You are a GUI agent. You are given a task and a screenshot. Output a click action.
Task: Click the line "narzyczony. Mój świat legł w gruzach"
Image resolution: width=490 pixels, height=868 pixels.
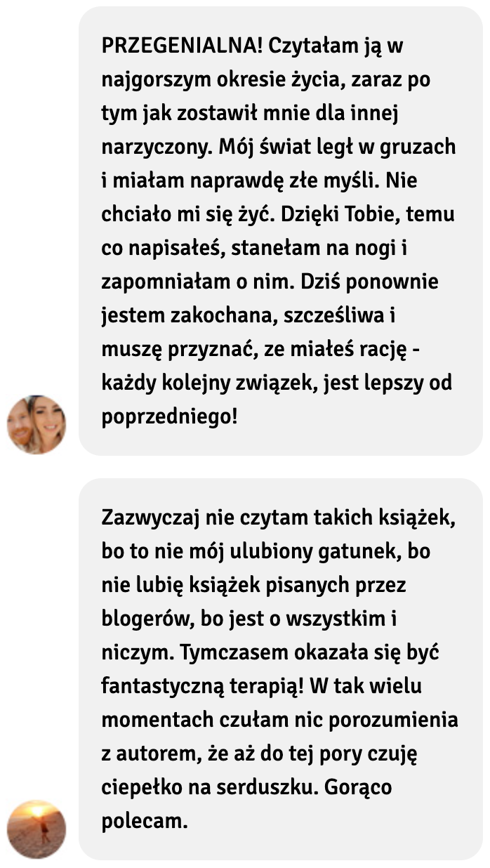pos(279,147)
